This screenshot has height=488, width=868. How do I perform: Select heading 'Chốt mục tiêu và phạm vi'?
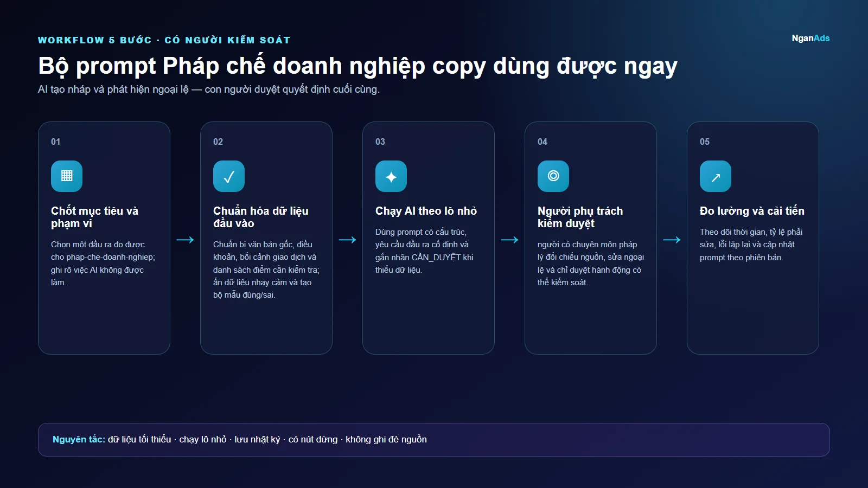click(94, 217)
